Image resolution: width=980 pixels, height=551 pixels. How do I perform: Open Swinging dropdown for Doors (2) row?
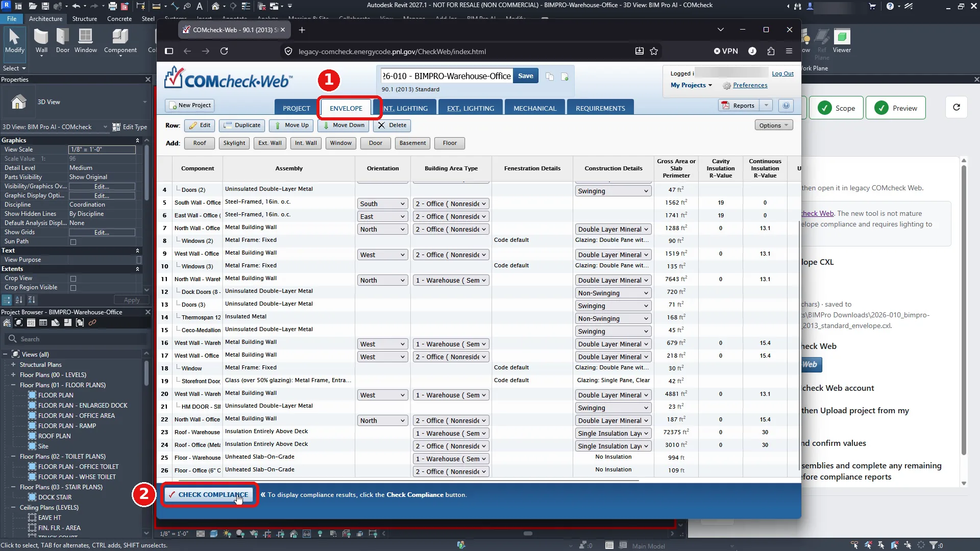tap(613, 191)
